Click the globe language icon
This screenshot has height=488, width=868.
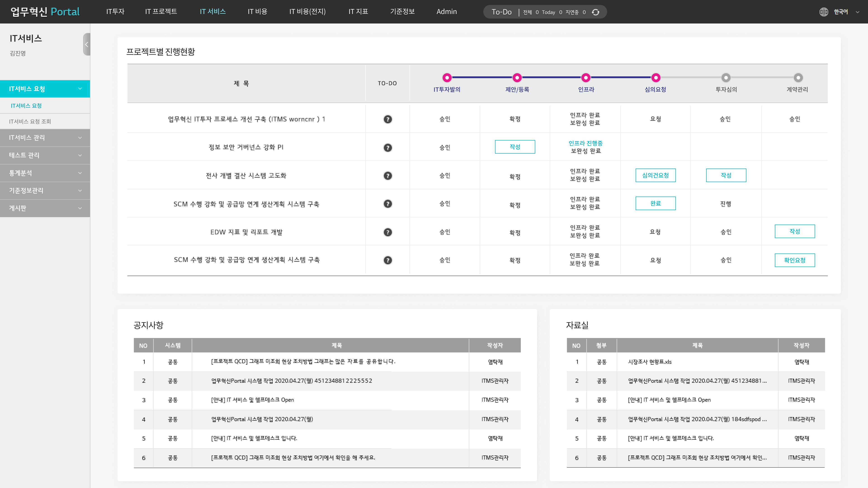pyautogui.click(x=823, y=12)
